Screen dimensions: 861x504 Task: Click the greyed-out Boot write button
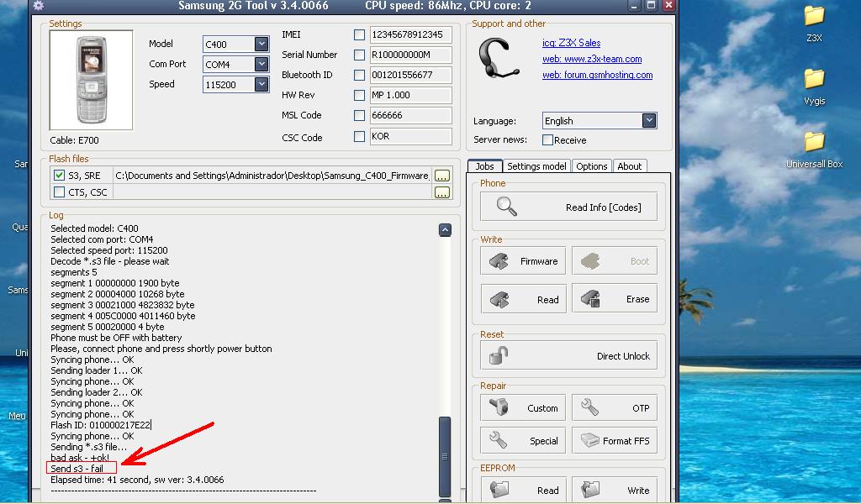pyautogui.click(x=615, y=260)
